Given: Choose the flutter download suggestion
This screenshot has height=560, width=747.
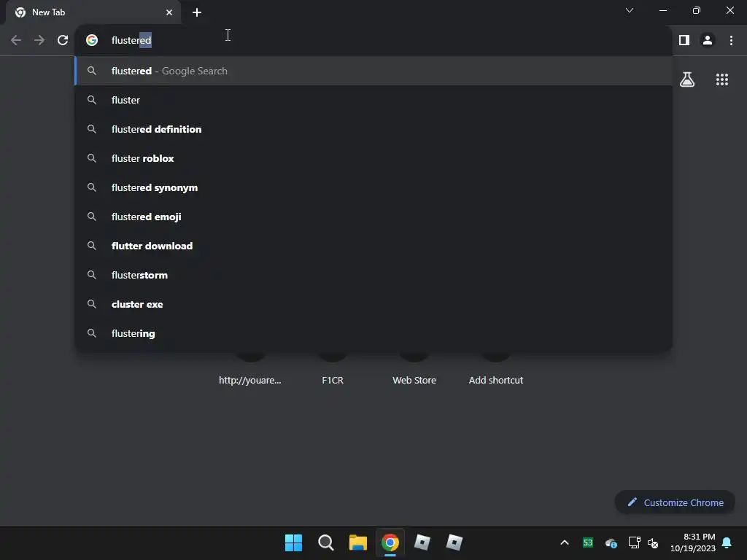Looking at the screenshot, I should tap(374, 246).
